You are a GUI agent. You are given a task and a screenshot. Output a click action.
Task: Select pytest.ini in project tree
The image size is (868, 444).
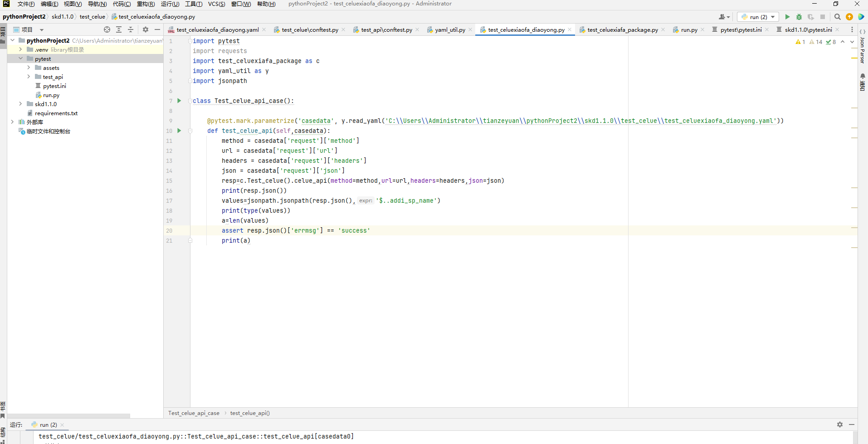pyautogui.click(x=54, y=86)
